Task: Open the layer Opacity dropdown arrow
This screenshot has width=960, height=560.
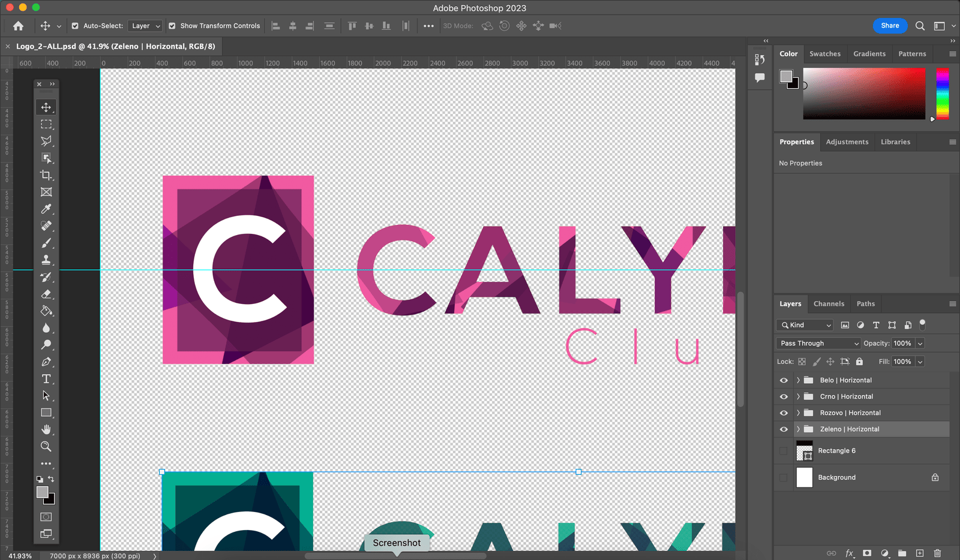Action: pos(920,344)
